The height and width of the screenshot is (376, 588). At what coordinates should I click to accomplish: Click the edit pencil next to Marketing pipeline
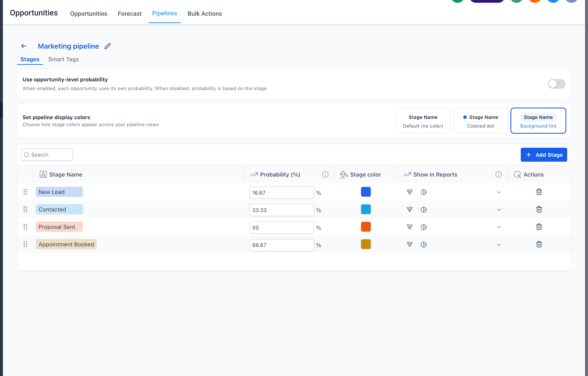107,46
